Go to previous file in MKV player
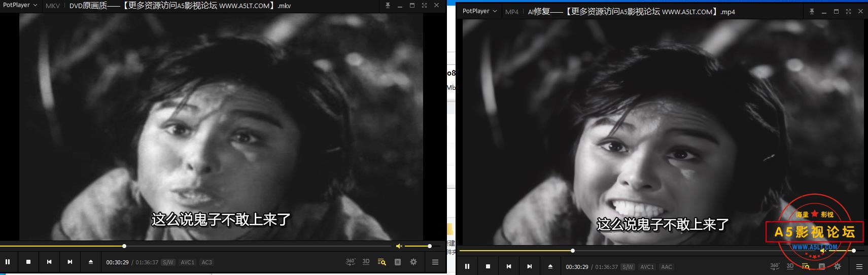 pyautogui.click(x=49, y=262)
